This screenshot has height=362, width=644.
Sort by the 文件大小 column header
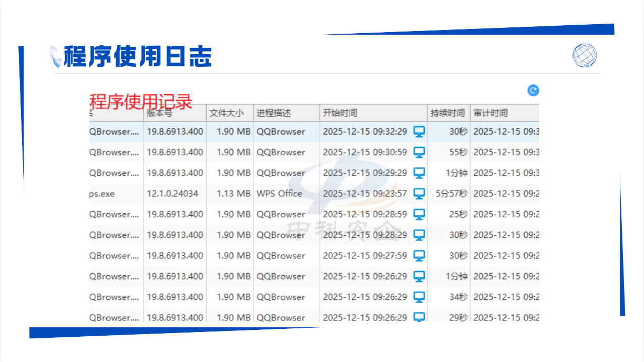coord(230,113)
